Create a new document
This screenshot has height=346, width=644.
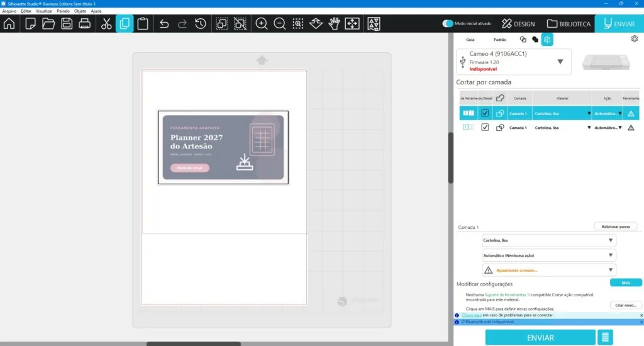pyautogui.click(x=30, y=23)
